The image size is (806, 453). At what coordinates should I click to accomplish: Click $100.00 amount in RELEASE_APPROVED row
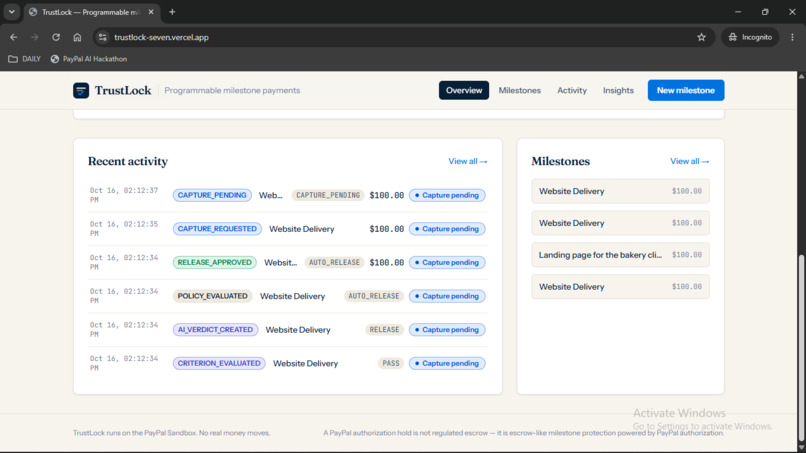(387, 262)
